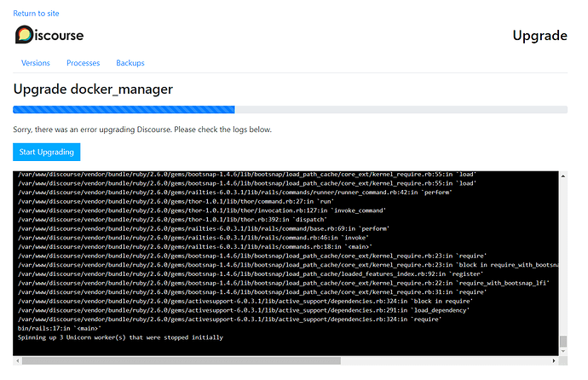The image size is (588, 380).
Task: Switch to the Versions tab
Action: (x=36, y=63)
